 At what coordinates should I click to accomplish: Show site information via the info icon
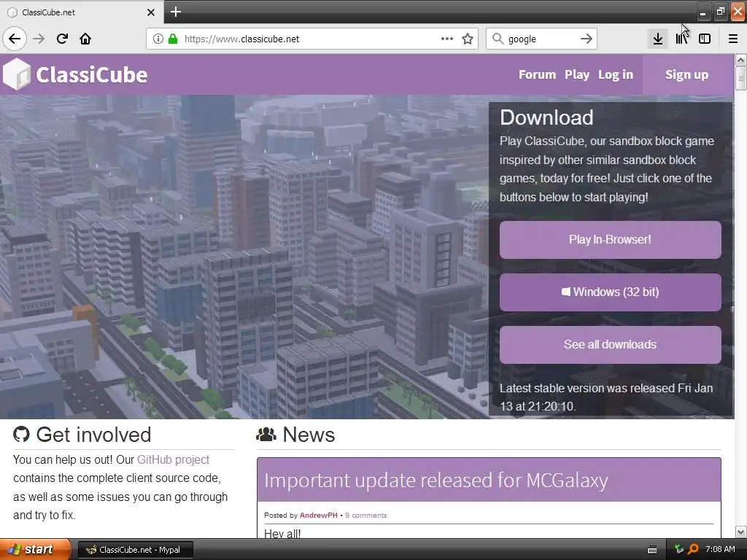click(158, 39)
